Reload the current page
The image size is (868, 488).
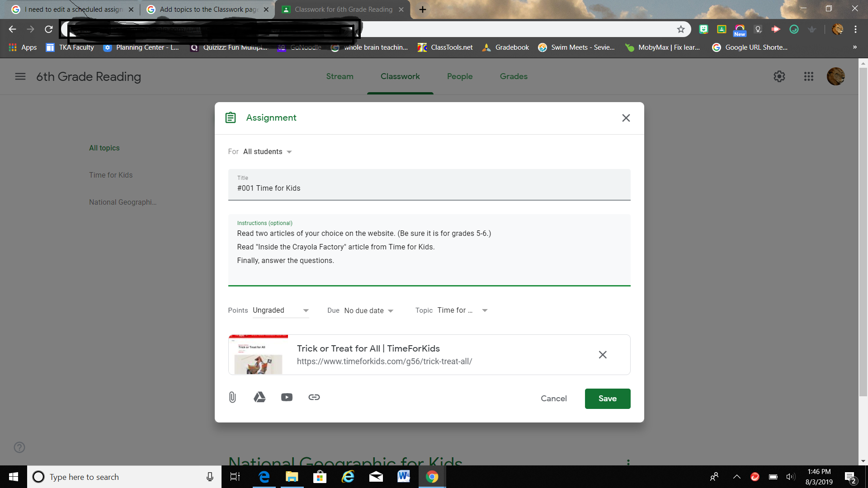48,29
